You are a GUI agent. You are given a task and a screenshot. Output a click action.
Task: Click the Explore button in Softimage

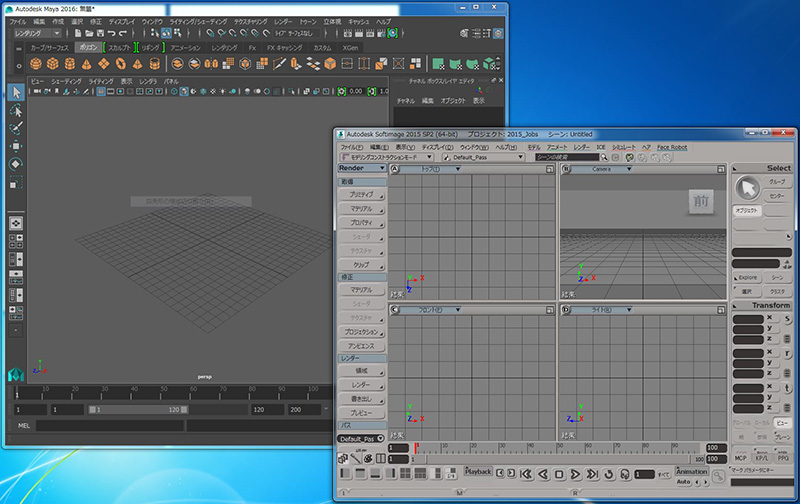coord(747,278)
